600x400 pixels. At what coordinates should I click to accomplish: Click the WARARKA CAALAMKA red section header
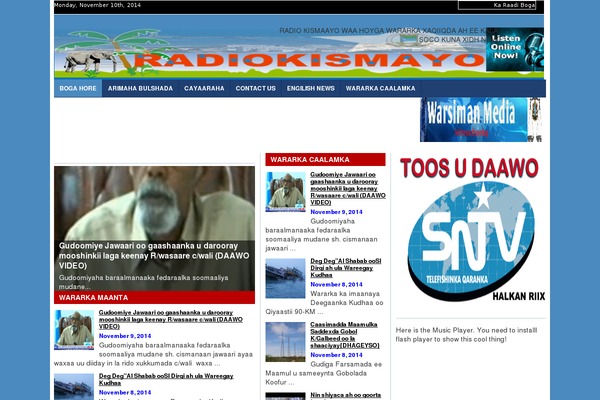click(x=325, y=160)
